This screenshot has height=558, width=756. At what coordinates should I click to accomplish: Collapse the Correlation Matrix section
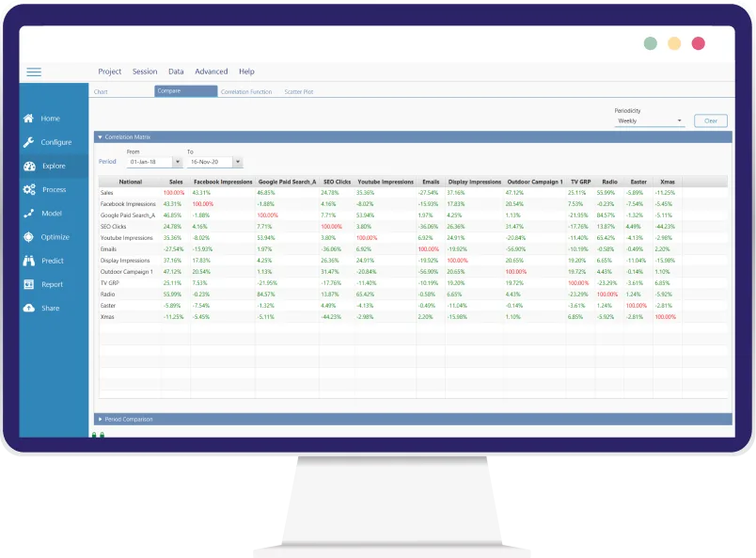click(x=101, y=137)
